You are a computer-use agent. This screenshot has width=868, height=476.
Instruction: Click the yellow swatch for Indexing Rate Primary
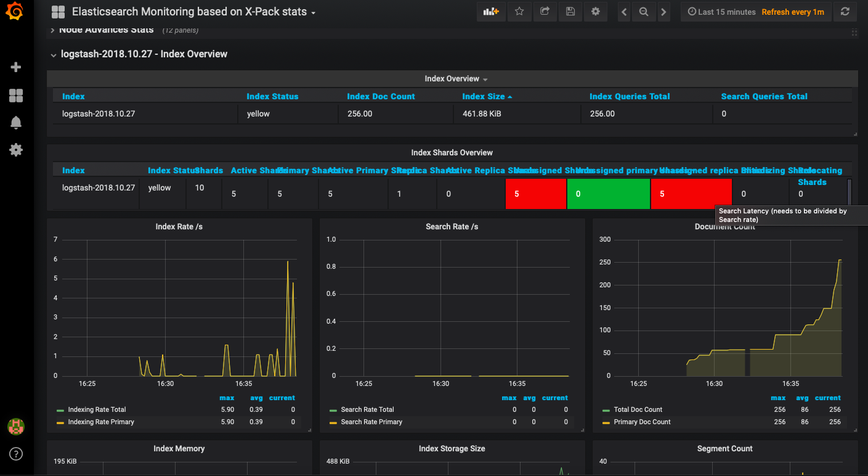(x=60, y=422)
